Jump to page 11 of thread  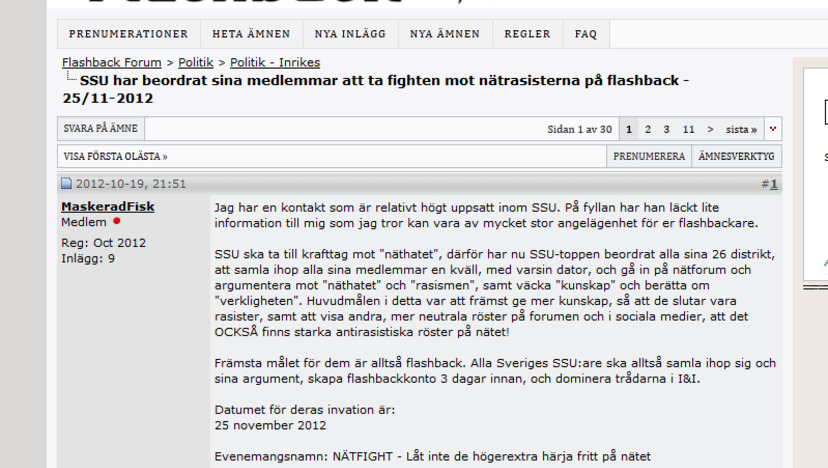689,129
